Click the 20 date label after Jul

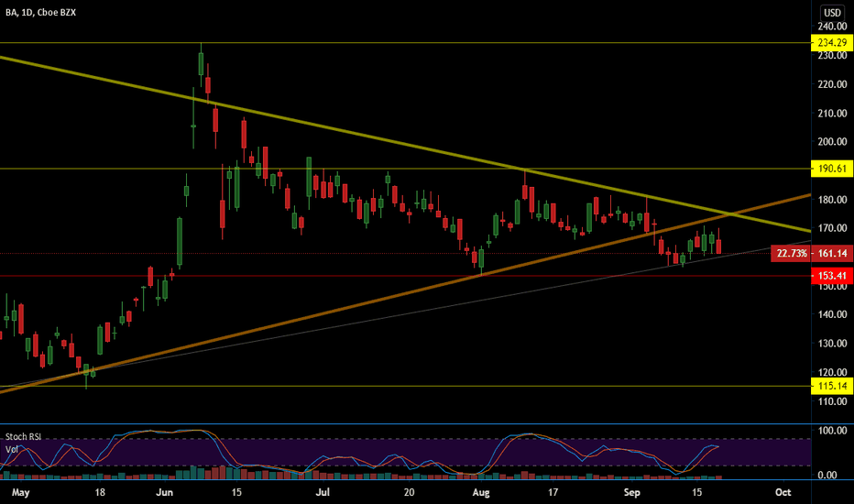coord(409,493)
